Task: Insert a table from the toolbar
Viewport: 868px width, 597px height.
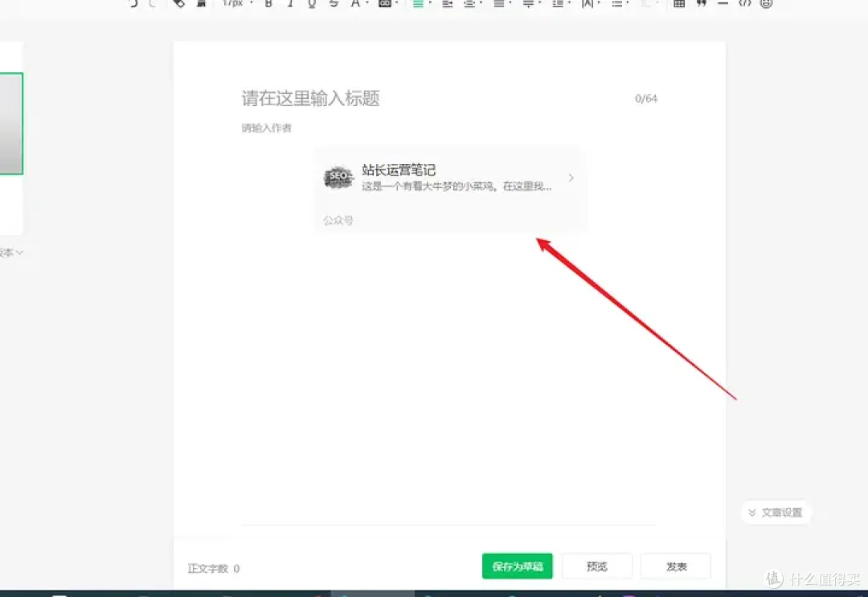Action: [x=678, y=3]
